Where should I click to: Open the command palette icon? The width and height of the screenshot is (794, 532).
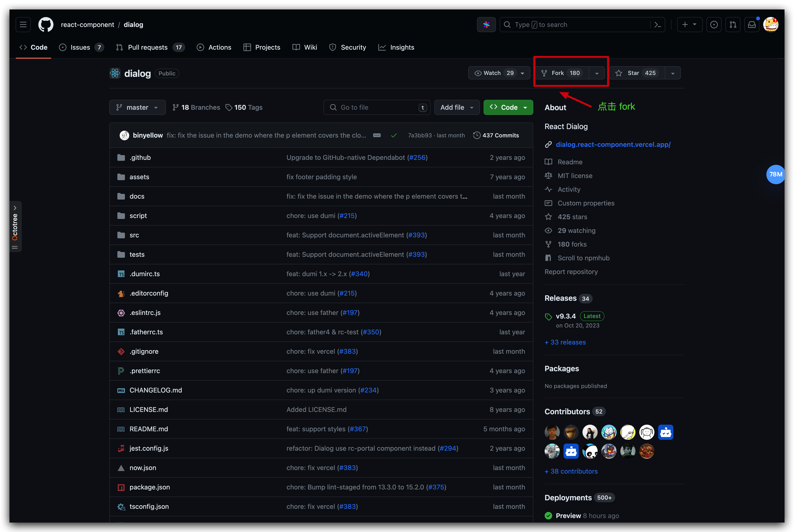(657, 25)
